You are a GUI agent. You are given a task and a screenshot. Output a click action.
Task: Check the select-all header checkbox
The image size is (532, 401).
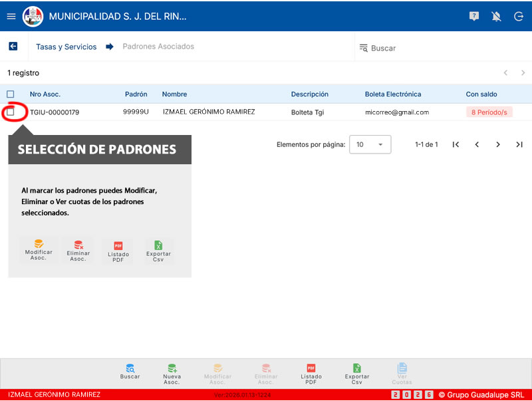(10, 94)
